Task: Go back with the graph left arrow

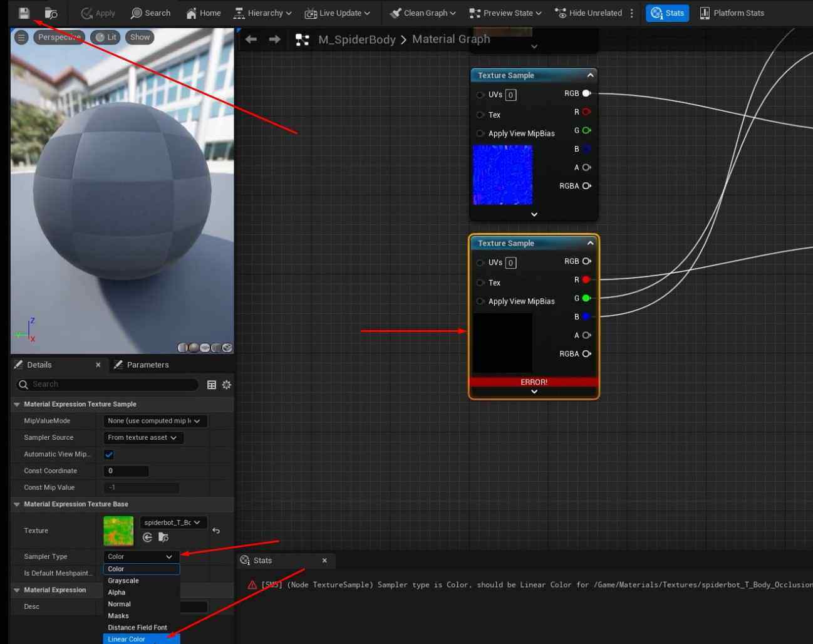Action: click(x=251, y=39)
